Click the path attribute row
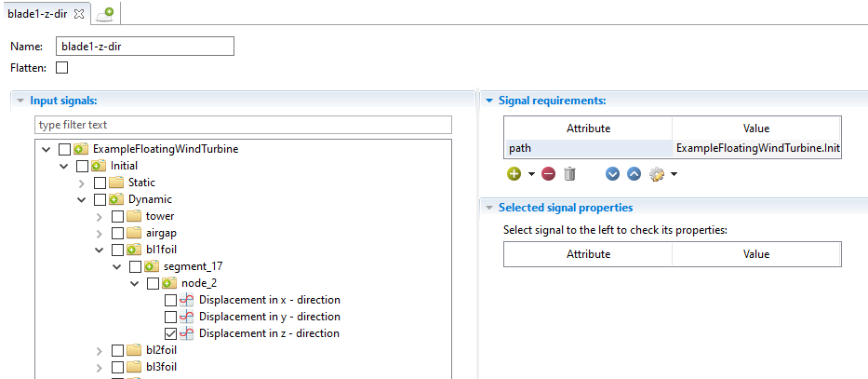Image resolution: width=868 pixels, height=379 pixels. [x=587, y=148]
